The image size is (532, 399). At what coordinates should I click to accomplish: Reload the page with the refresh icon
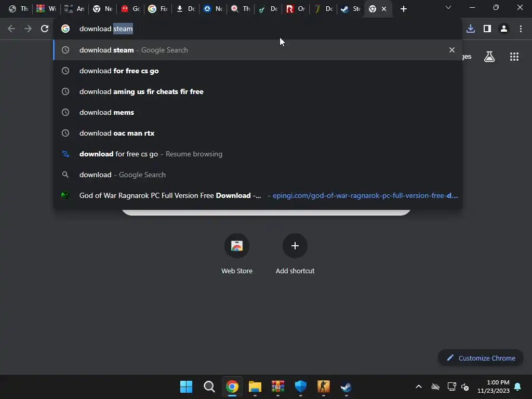(x=45, y=29)
